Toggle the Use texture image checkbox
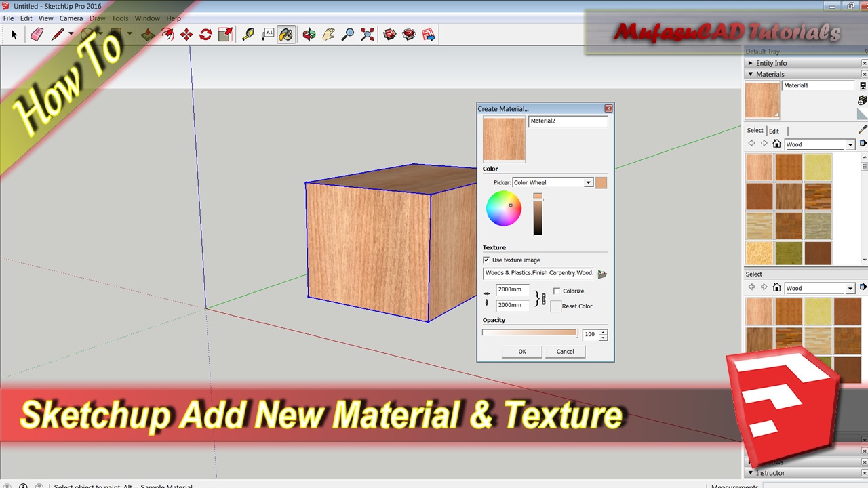Image resolution: width=868 pixels, height=488 pixels. 486,260
